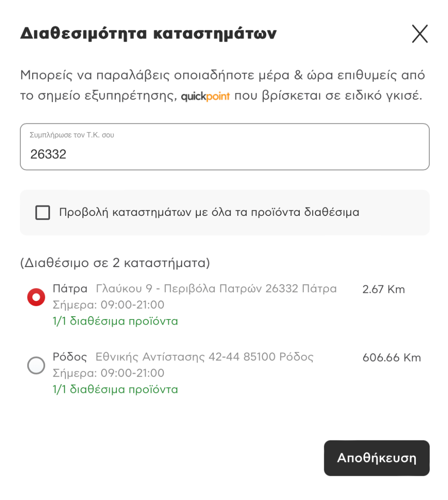Select the Ρόδος store radio button
The height and width of the screenshot is (500, 448).
36,365
